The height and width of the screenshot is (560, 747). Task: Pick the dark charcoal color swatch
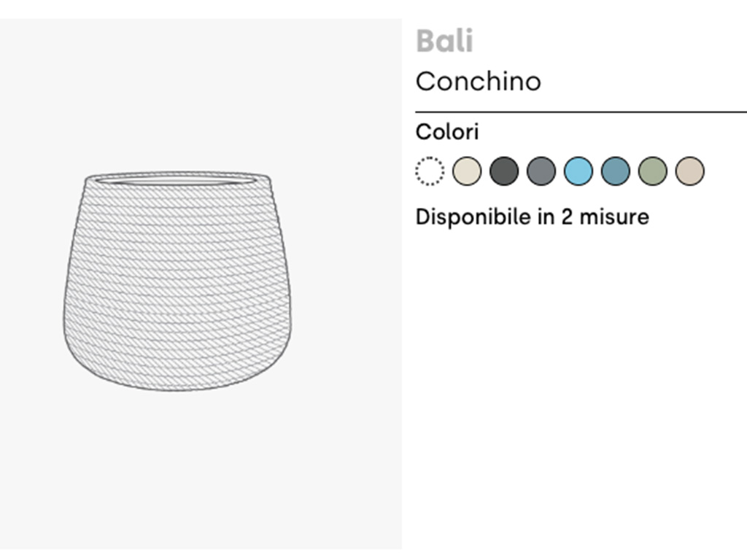pos(504,171)
